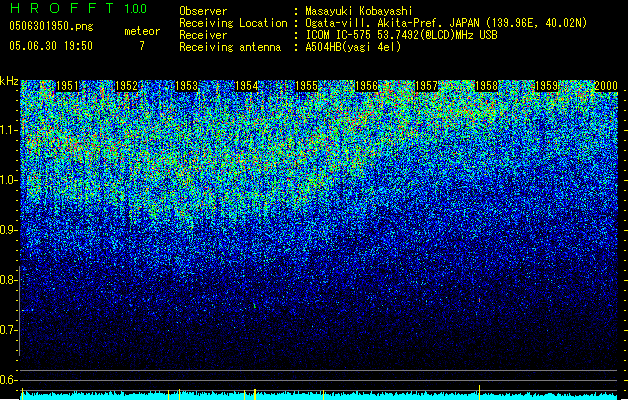
Task: Select the file name 0506301950.png
Action: (x=51, y=26)
